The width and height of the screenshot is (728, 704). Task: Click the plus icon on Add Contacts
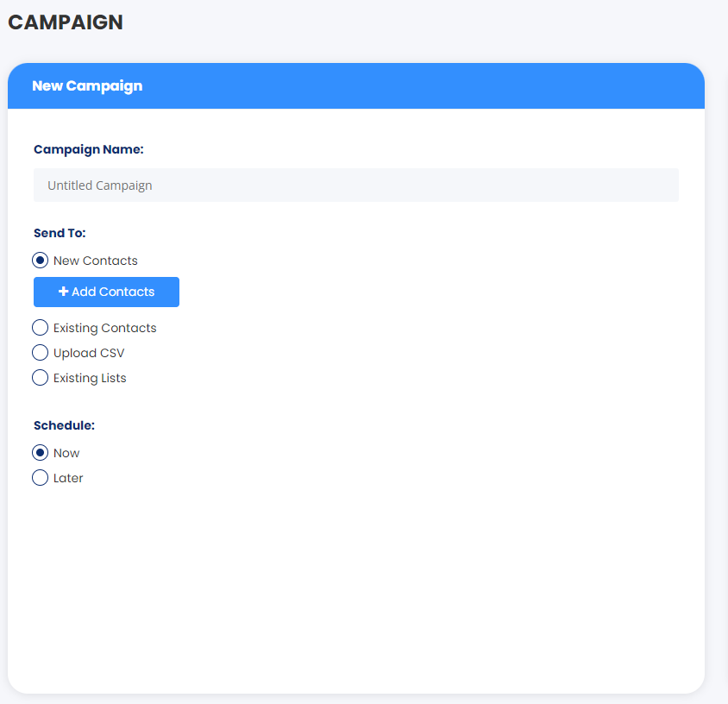click(63, 291)
